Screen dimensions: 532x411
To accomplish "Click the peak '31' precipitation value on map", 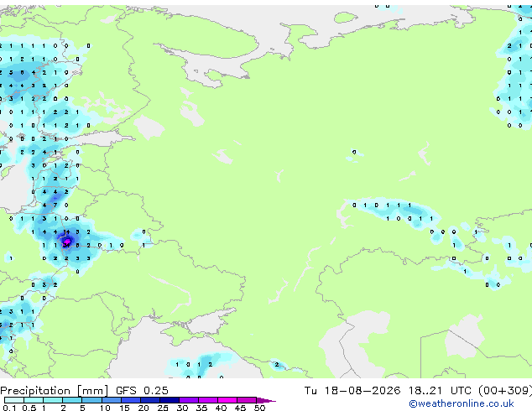I will tap(66, 245).
